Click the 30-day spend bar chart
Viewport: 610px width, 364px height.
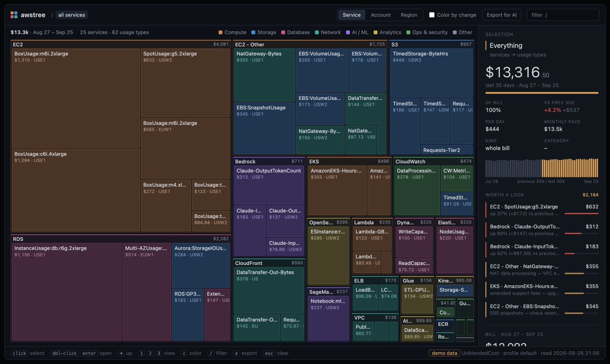click(x=542, y=168)
